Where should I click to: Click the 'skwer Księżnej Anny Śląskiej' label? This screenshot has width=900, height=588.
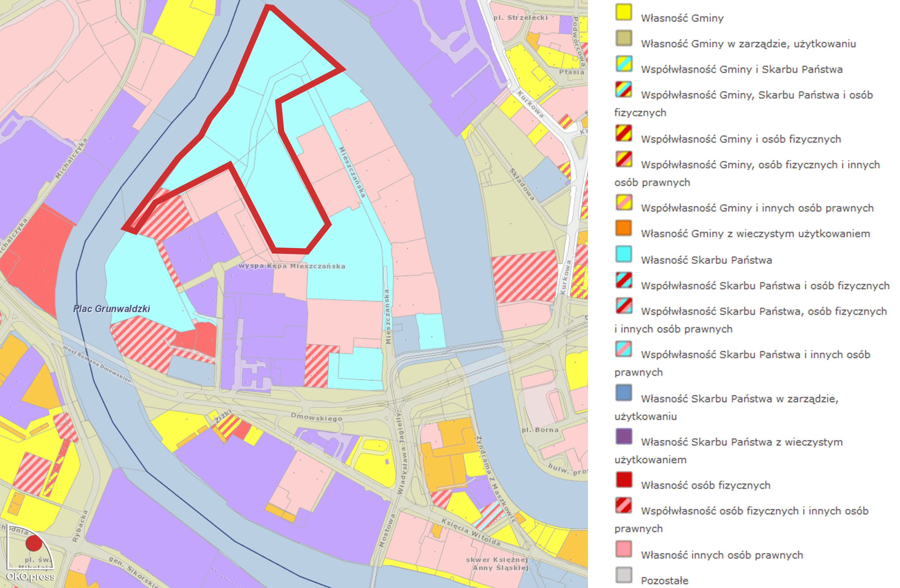tap(497, 563)
